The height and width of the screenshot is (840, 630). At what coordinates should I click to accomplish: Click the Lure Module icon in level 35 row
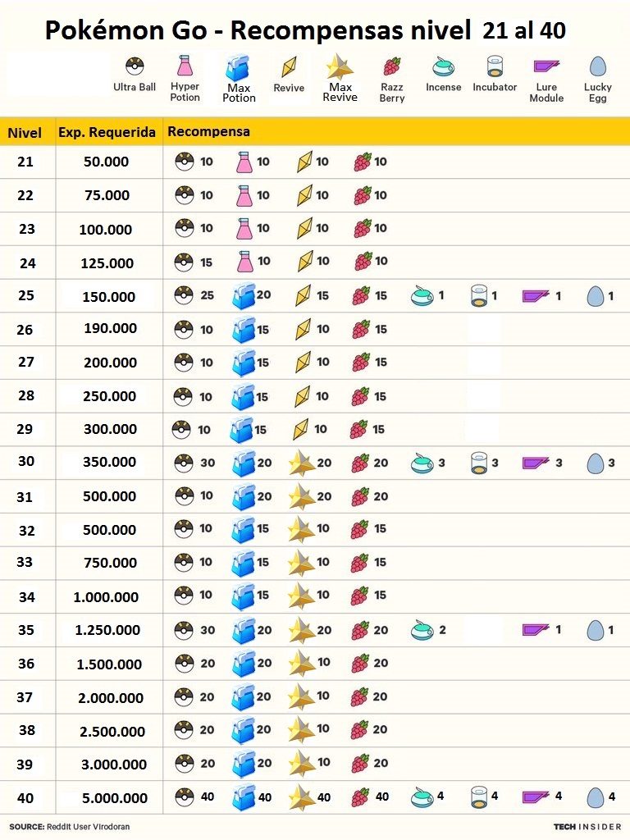pyautogui.click(x=536, y=629)
